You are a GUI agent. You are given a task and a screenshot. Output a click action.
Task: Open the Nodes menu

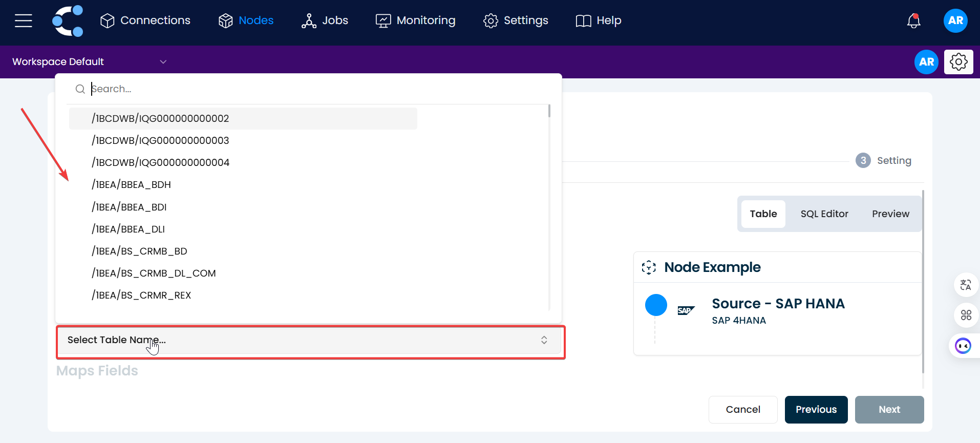click(246, 20)
